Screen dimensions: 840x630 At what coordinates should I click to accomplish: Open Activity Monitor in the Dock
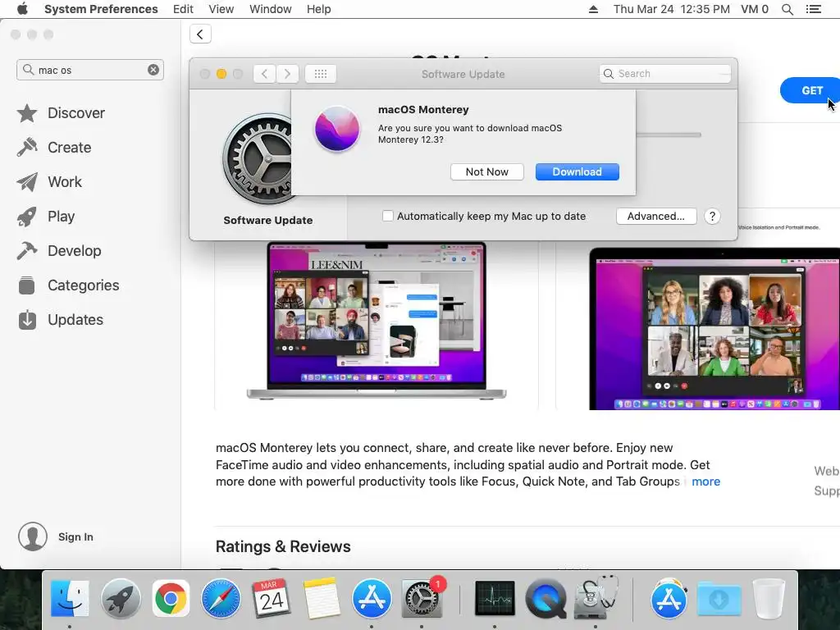[x=495, y=599]
